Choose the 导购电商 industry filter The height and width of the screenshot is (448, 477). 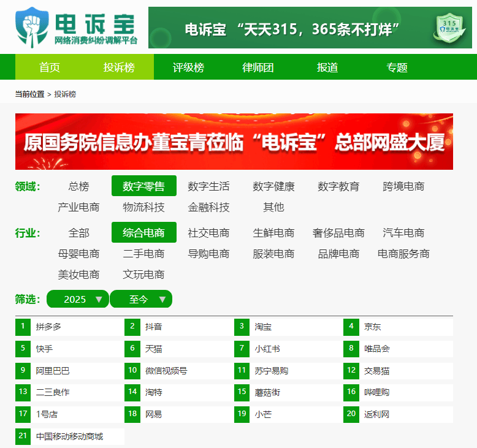coord(208,253)
